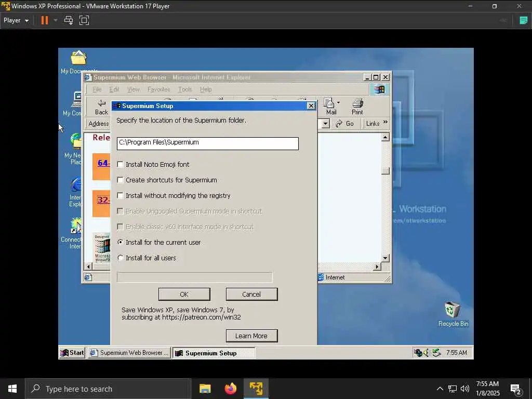The height and width of the screenshot is (399, 532).
Task: Click the 32-bit download link
Action: click(103, 200)
